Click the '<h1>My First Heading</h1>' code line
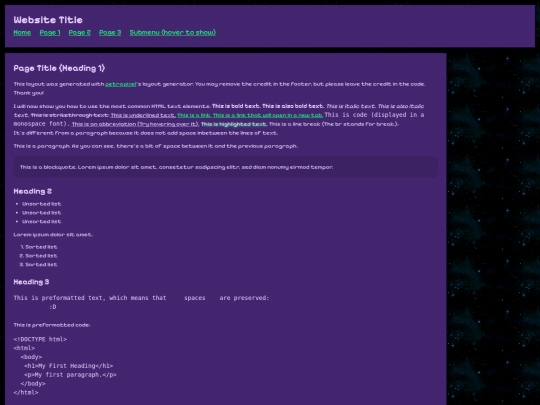 (x=69, y=366)
